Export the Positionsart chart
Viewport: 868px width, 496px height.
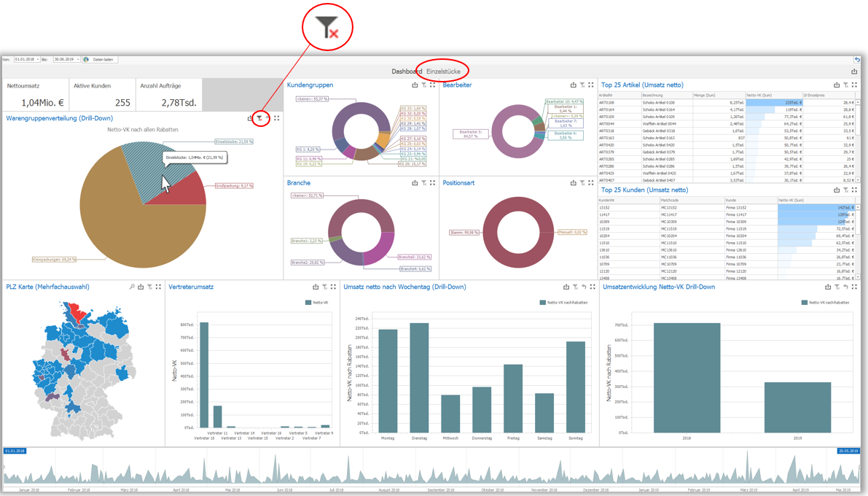tap(573, 182)
